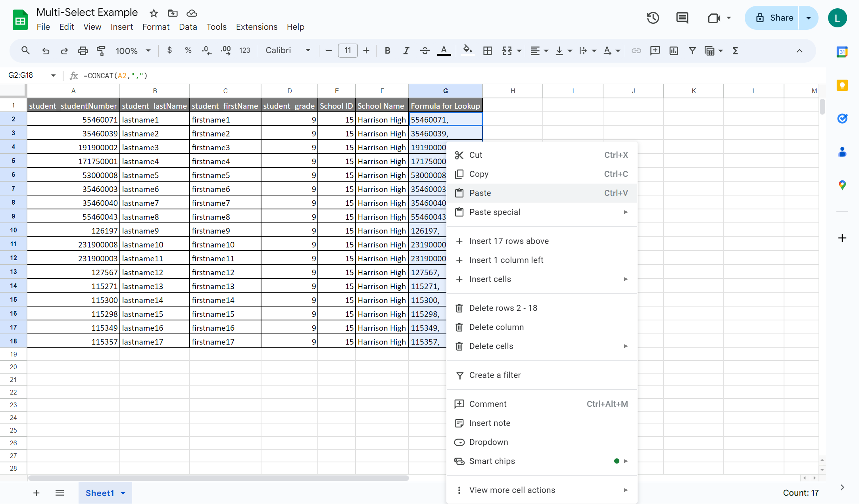
Task: Select Copy in the context menu
Action: tap(542, 174)
